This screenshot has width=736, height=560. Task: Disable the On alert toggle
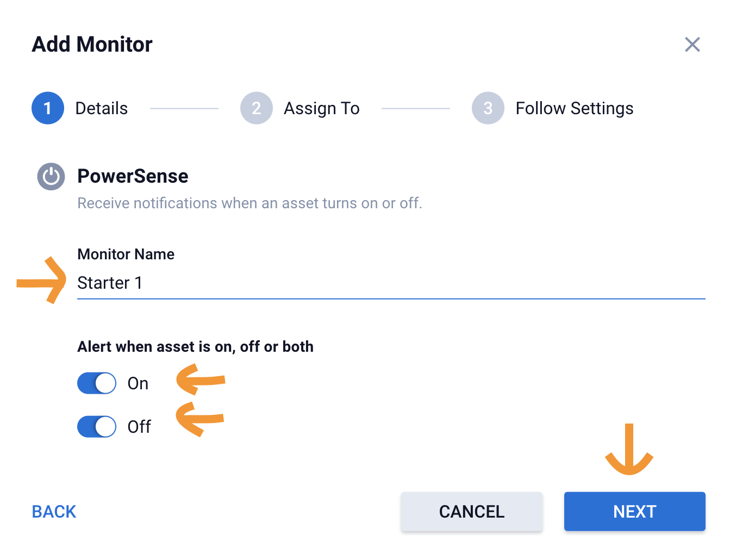coord(97,383)
